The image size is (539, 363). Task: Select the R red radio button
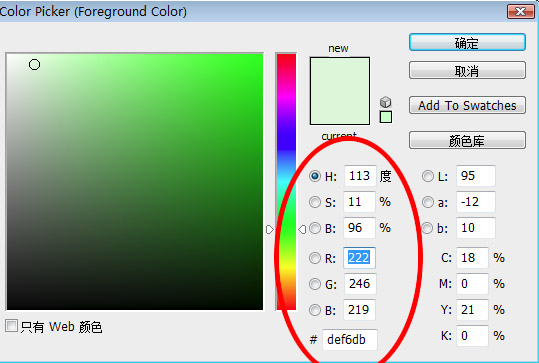pyautogui.click(x=315, y=258)
